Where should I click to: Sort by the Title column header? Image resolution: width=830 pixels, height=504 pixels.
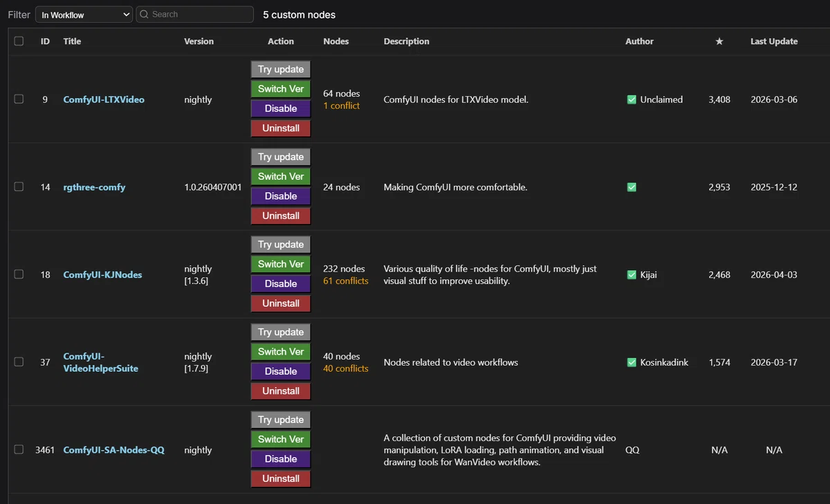(72, 41)
